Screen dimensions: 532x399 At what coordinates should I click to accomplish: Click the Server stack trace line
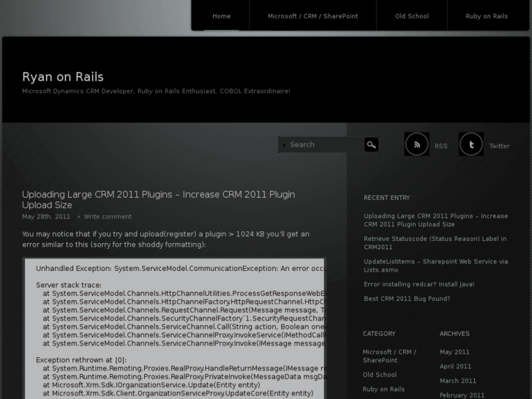[69, 285]
